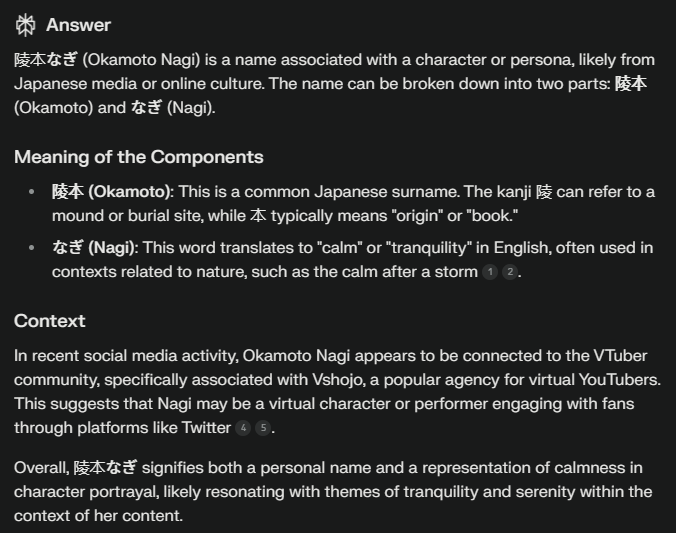This screenshot has width=676, height=533.
Task: Click the bold 'なぎ (Nagi)' bullet label
Action: coord(93,248)
